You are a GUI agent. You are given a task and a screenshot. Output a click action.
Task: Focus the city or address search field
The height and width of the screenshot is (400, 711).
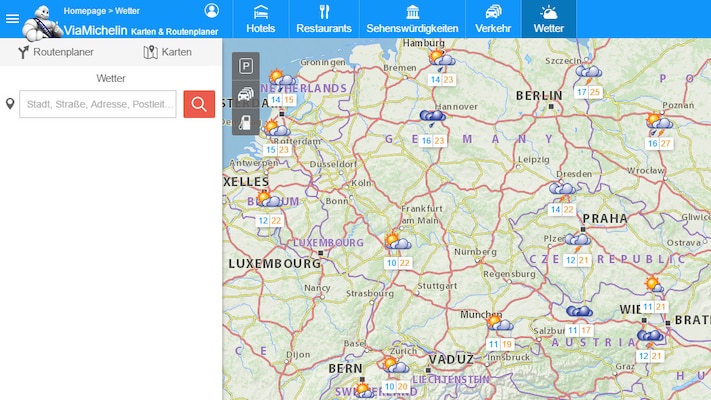point(98,104)
